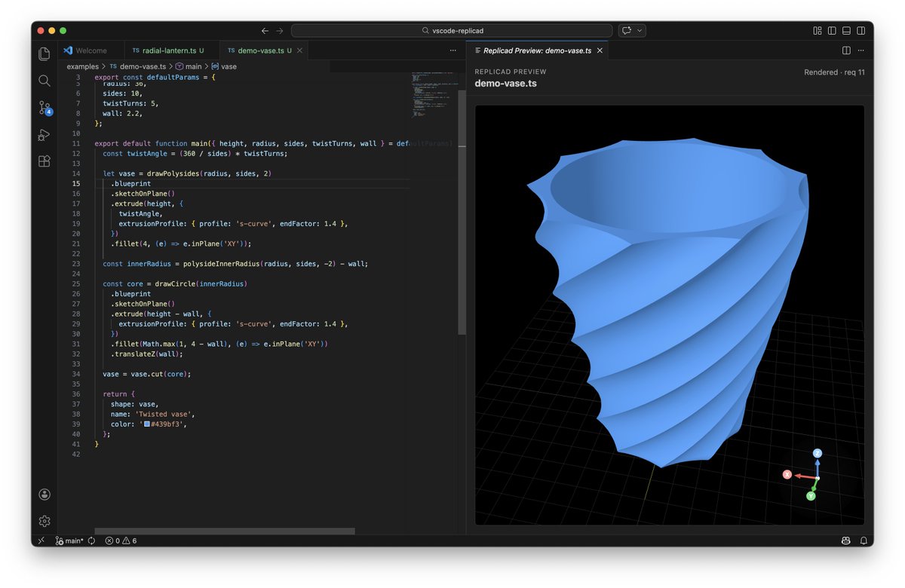Click the demo-vase.ts breadcrumb segment

pyautogui.click(x=138, y=66)
